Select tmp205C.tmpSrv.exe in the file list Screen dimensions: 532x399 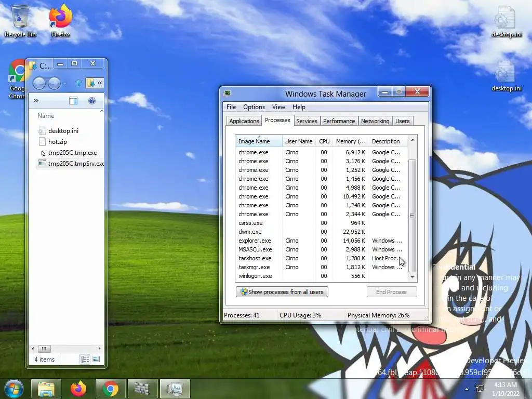[x=71, y=164]
